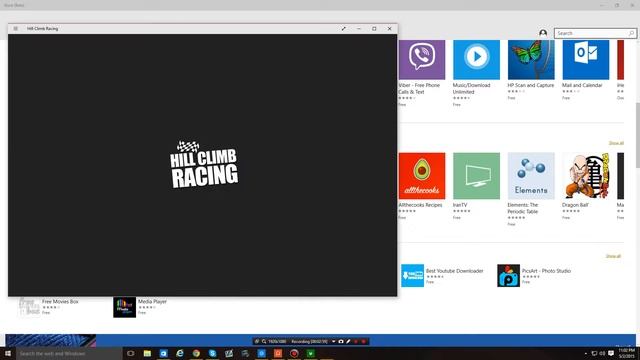Click the 'PicsArt - Photo Studio' title text
Screen dimensions: 640x360
(x=546, y=271)
